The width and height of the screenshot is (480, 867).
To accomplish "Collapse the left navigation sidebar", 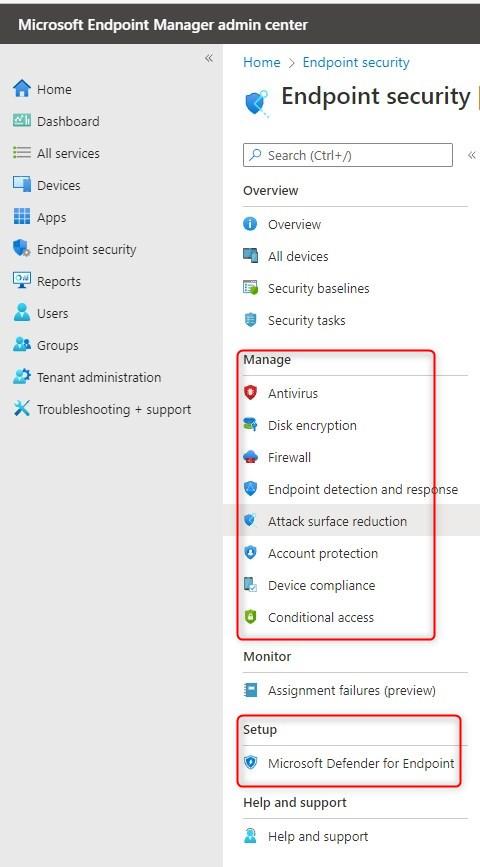I will coord(209,58).
